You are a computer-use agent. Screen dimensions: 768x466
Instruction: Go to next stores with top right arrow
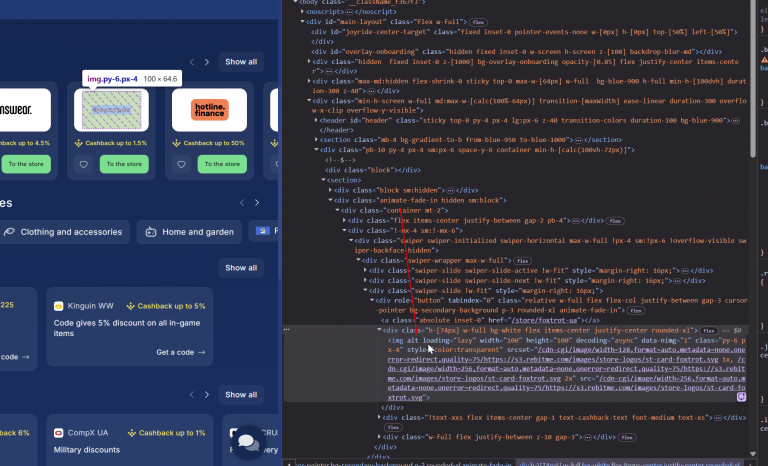coord(207,62)
